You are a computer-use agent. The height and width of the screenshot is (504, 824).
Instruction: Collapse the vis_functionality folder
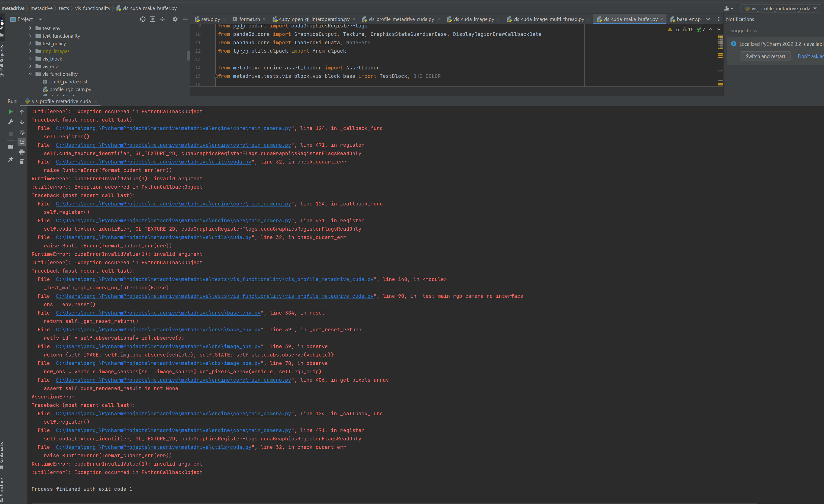tap(31, 74)
